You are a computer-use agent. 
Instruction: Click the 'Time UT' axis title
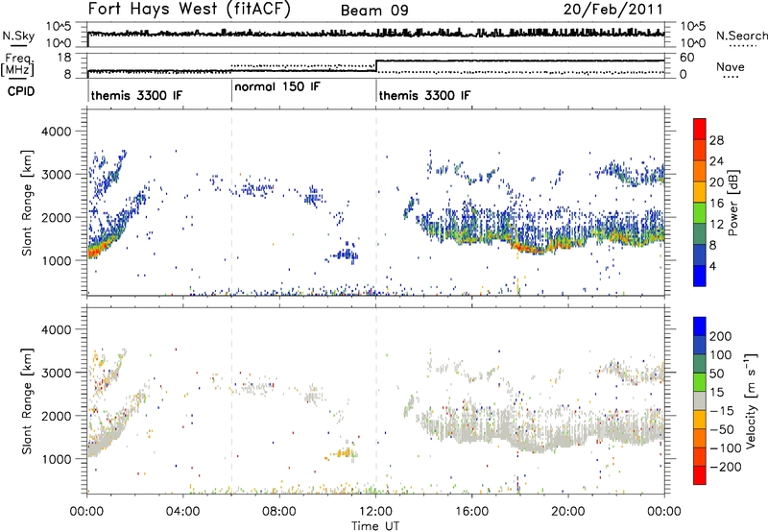pyautogui.click(x=375, y=526)
